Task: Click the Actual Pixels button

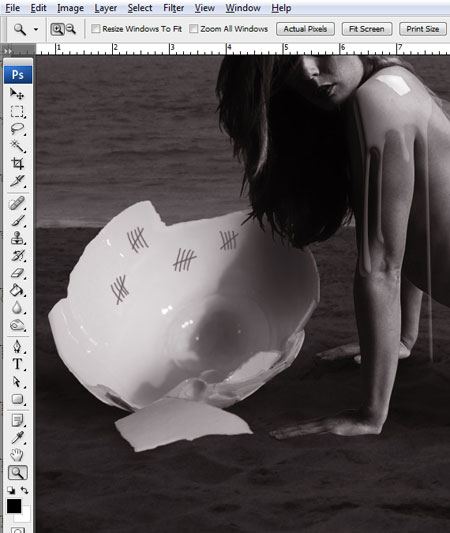Action: (305, 29)
